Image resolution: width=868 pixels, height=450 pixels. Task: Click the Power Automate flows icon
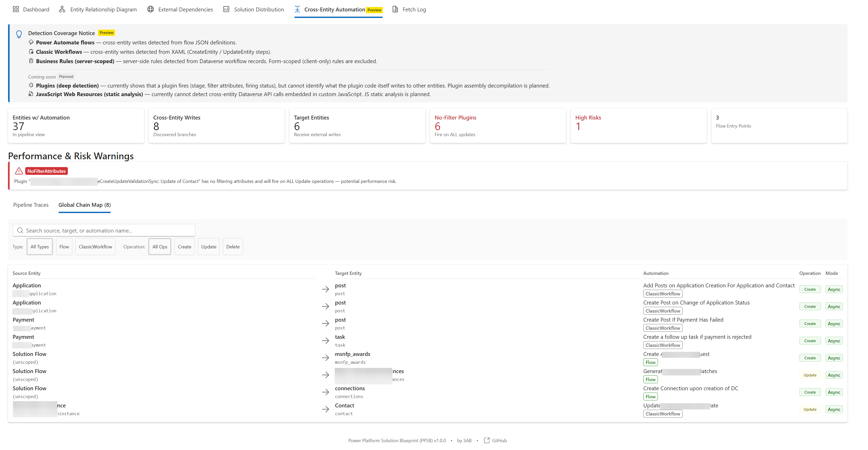[31, 42]
